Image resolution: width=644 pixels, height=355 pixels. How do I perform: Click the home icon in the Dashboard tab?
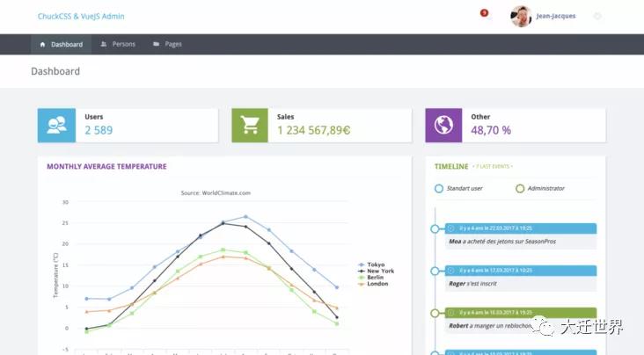click(42, 44)
